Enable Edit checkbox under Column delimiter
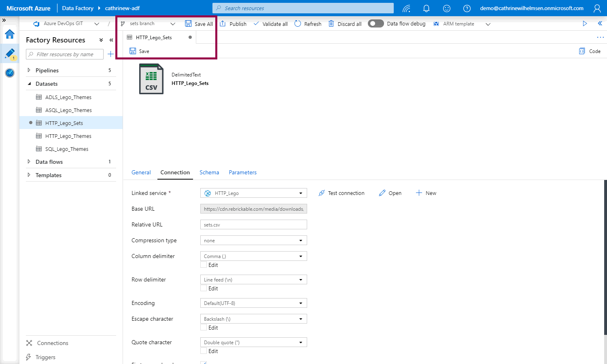 (204, 265)
